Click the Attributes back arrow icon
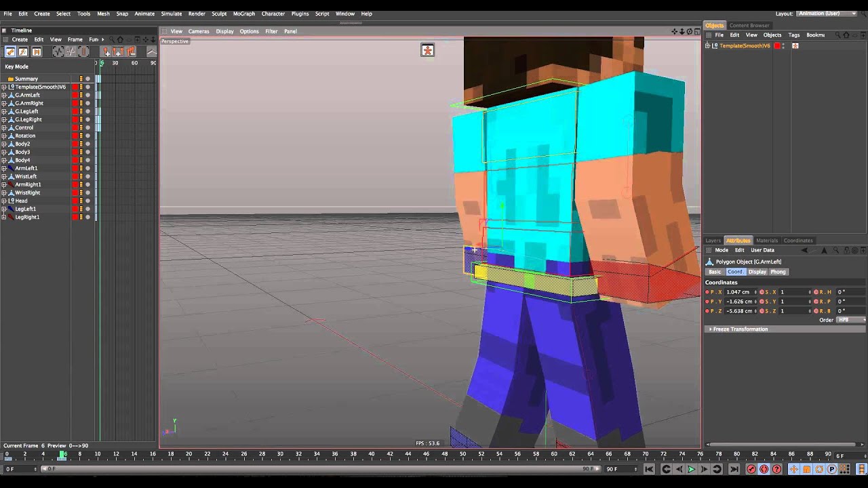 click(804, 250)
